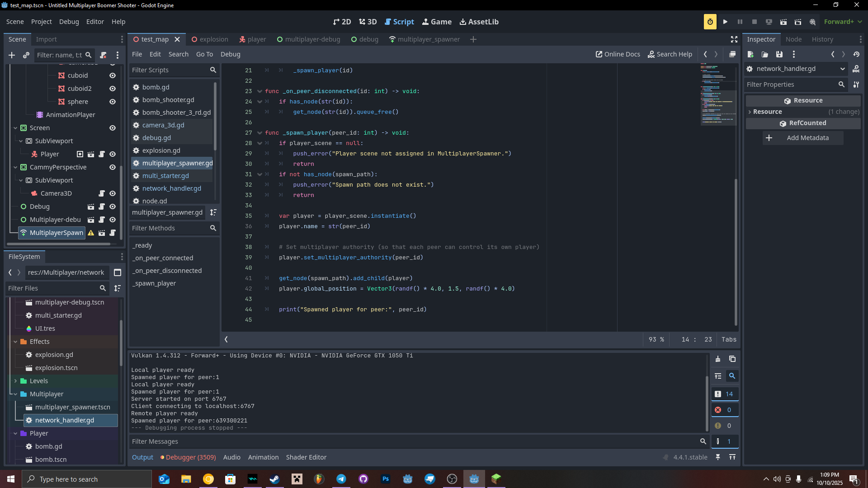Click the Online Docs link

tap(618, 54)
